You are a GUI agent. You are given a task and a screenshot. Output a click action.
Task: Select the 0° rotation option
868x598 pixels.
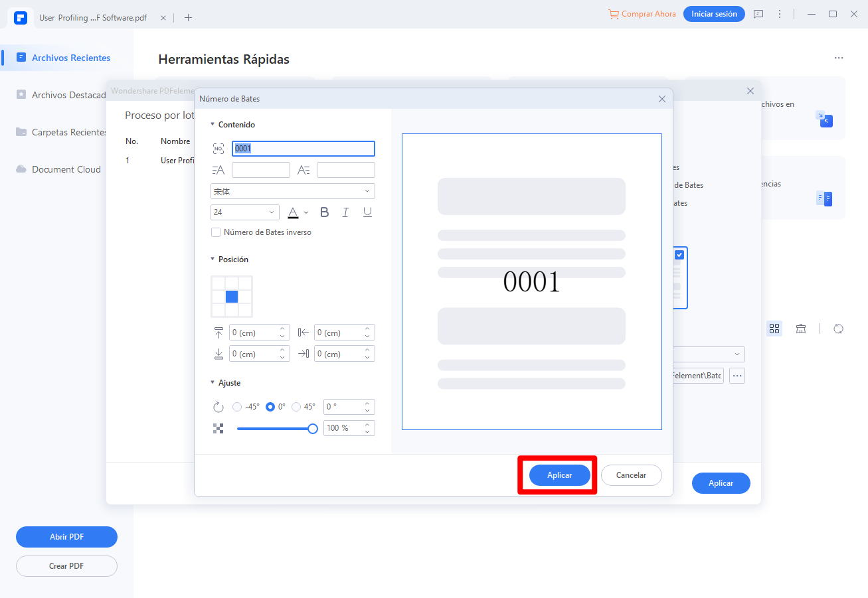click(270, 407)
